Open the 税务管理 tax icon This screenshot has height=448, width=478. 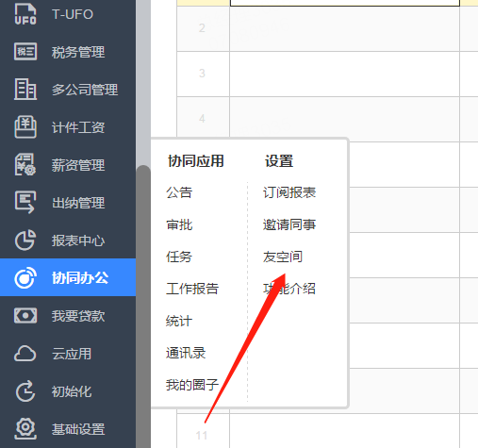(x=25, y=52)
